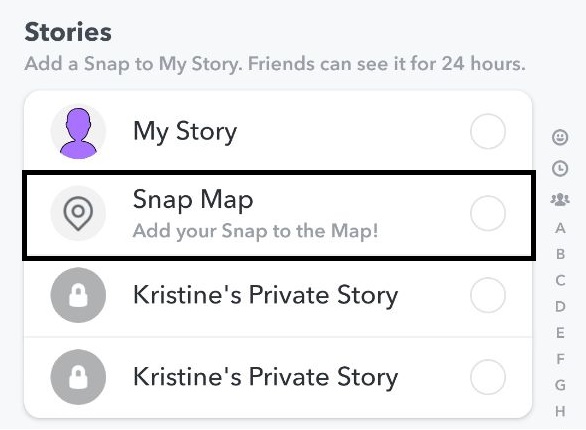Screen dimensions: 586x430
Task: Select second Kristine's Private Story radio circle
Action: tap(488, 377)
